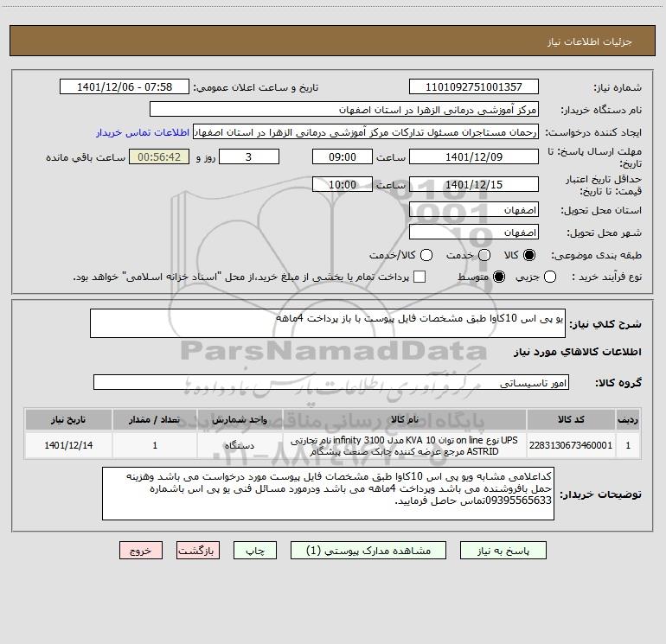666x644 pixels.
Task: Click the دستگاه unit cell
Action: point(240,445)
